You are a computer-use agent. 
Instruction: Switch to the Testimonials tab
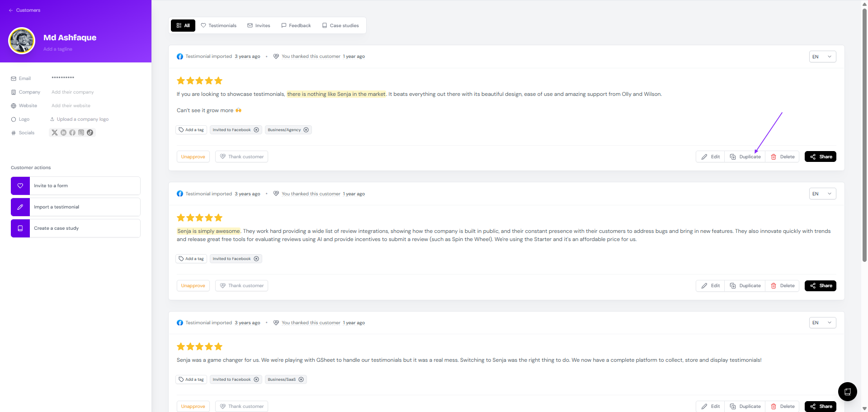click(x=219, y=25)
